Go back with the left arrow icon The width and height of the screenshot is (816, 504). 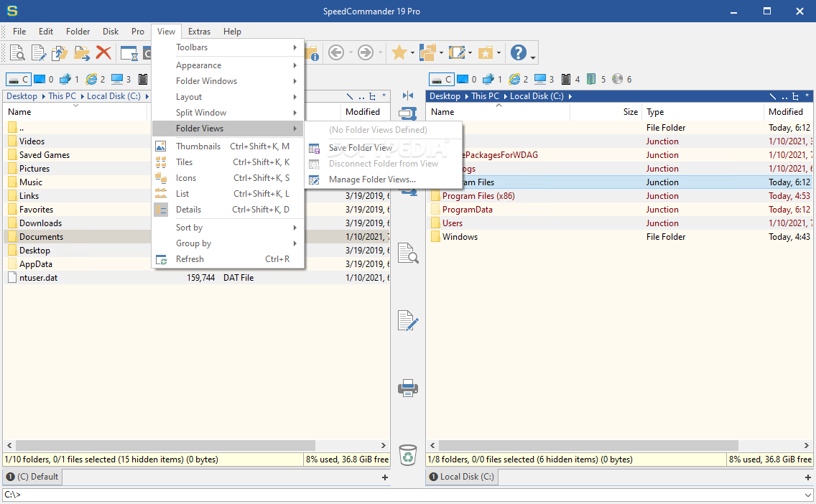(336, 52)
